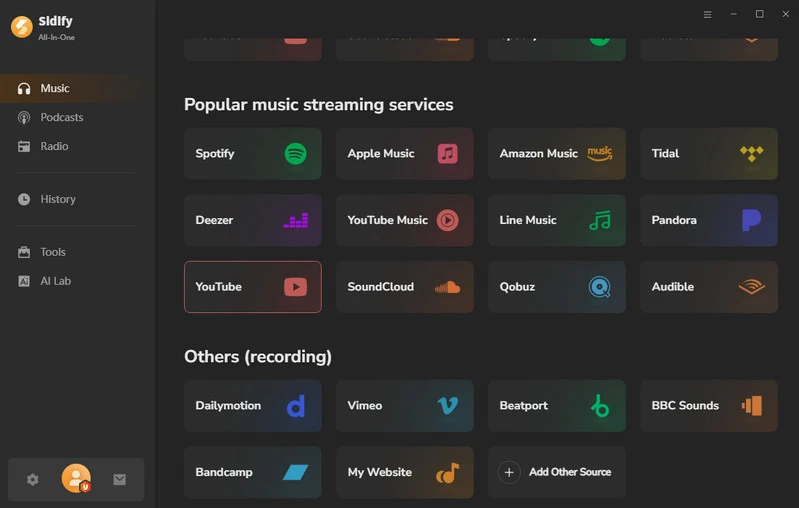
Task: Click the 'Others (recording)' heading
Action: 257,357
